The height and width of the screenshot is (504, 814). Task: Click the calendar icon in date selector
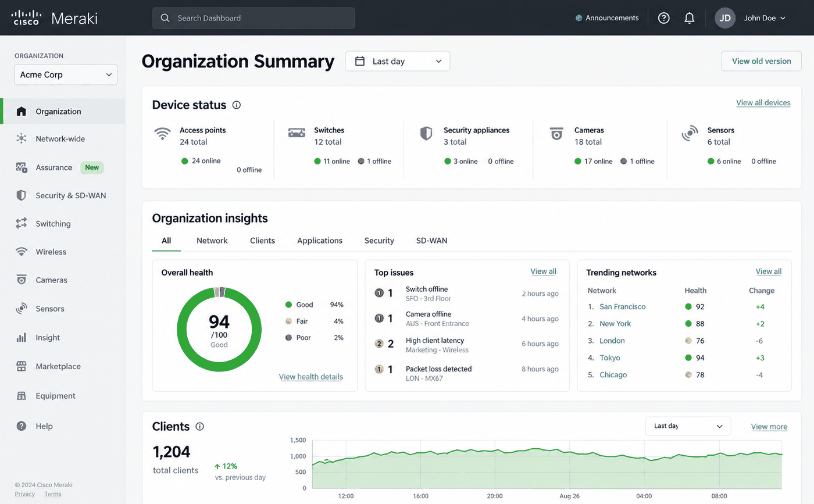coord(360,61)
